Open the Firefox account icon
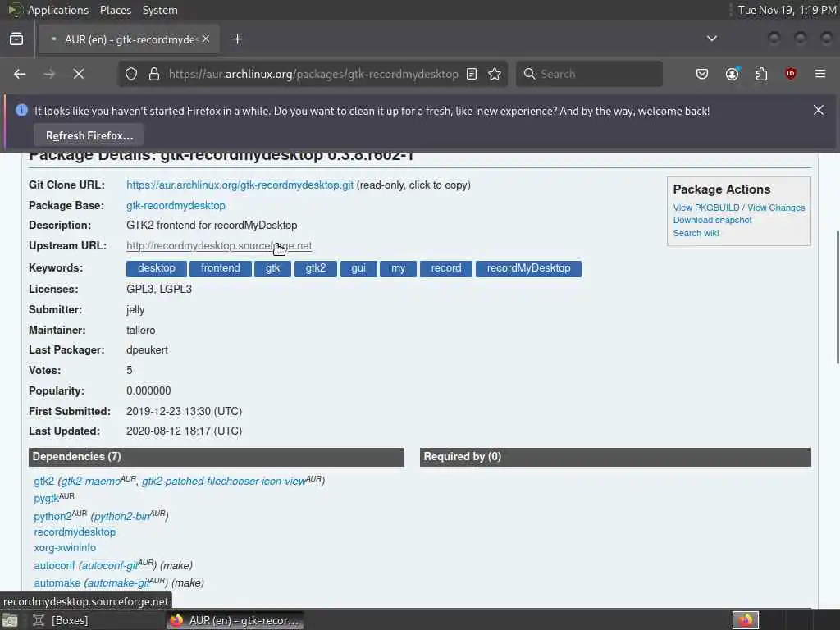This screenshot has width=840, height=630. pos(732,74)
